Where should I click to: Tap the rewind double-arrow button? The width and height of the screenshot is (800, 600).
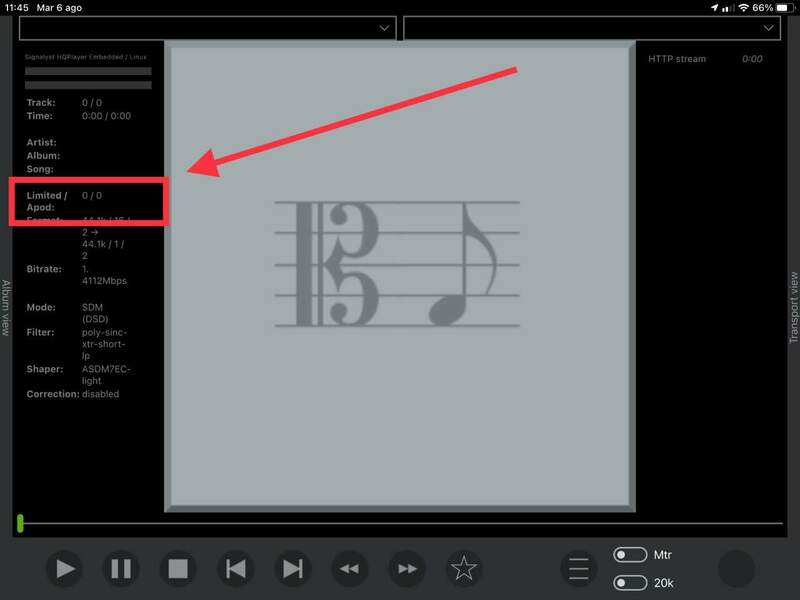[349, 569]
